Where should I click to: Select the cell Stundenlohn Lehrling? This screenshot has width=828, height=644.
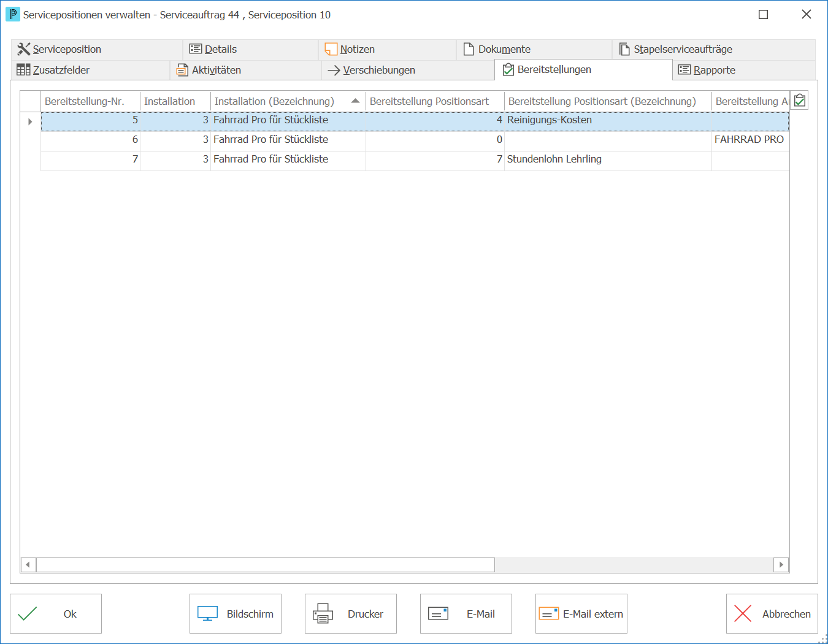click(x=608, y=159)
